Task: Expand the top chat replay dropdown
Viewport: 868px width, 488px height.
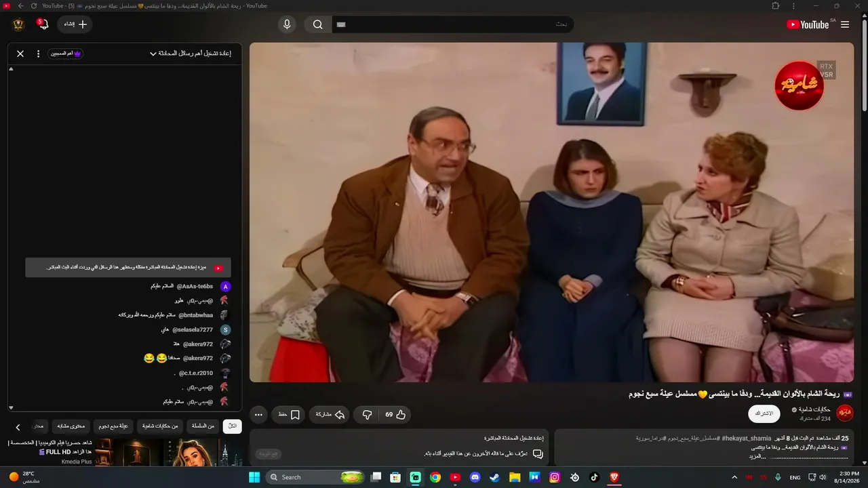Action: click(x=191, y=54)
